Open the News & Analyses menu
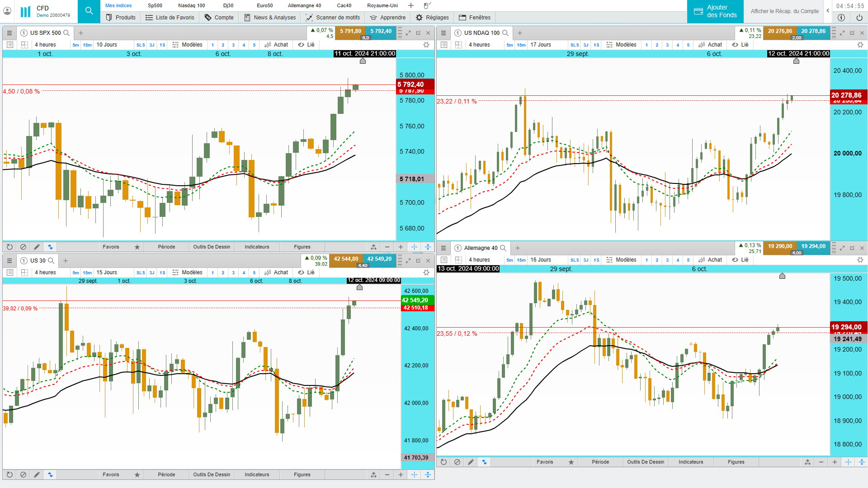The width and height of the screenshot is (868, 488). [x=270, y=18]
